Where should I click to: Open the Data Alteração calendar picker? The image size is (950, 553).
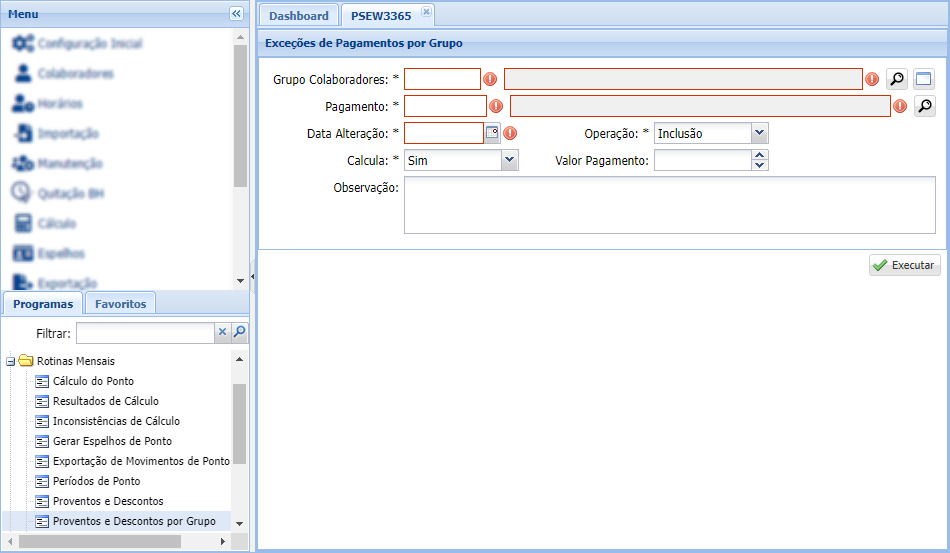click(x=492, y=133)
